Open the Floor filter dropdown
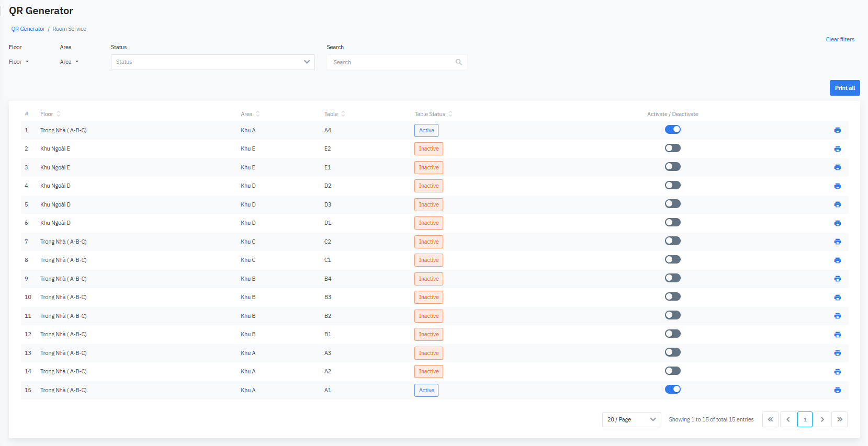This screenshot has width=868, height=446. [x=19, y=62]
